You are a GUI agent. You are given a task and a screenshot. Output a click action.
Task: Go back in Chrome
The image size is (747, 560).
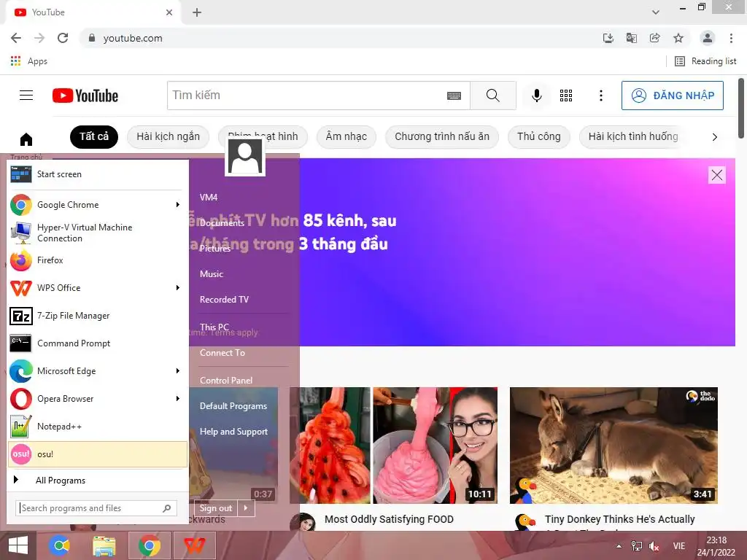pos(16,38)
